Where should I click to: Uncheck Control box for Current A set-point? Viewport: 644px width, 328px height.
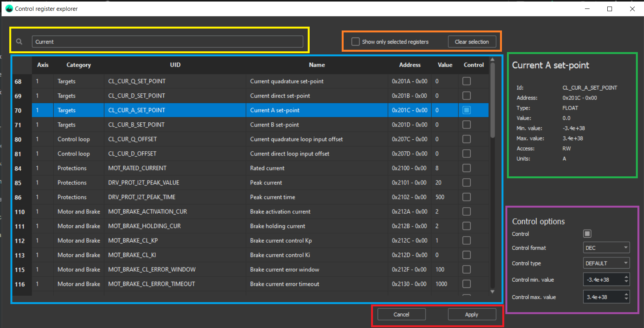(x=466, y=110)
